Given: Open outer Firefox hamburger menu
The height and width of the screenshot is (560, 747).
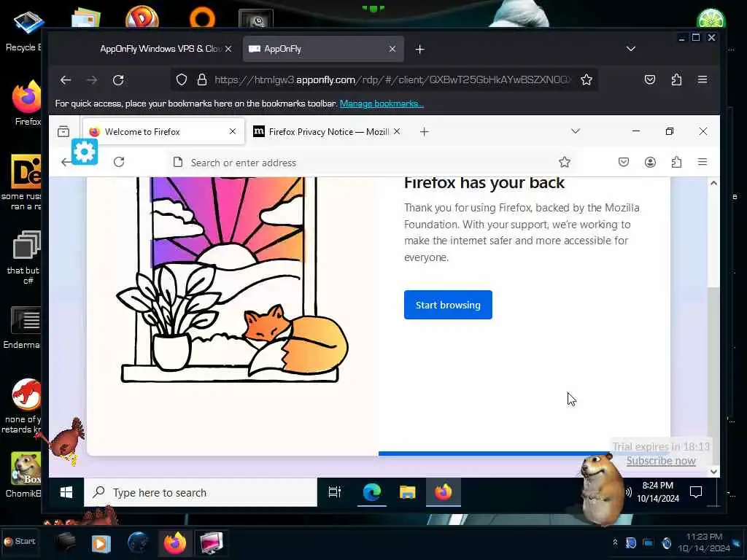Looking at the screenshot, I should pos(703,79).
